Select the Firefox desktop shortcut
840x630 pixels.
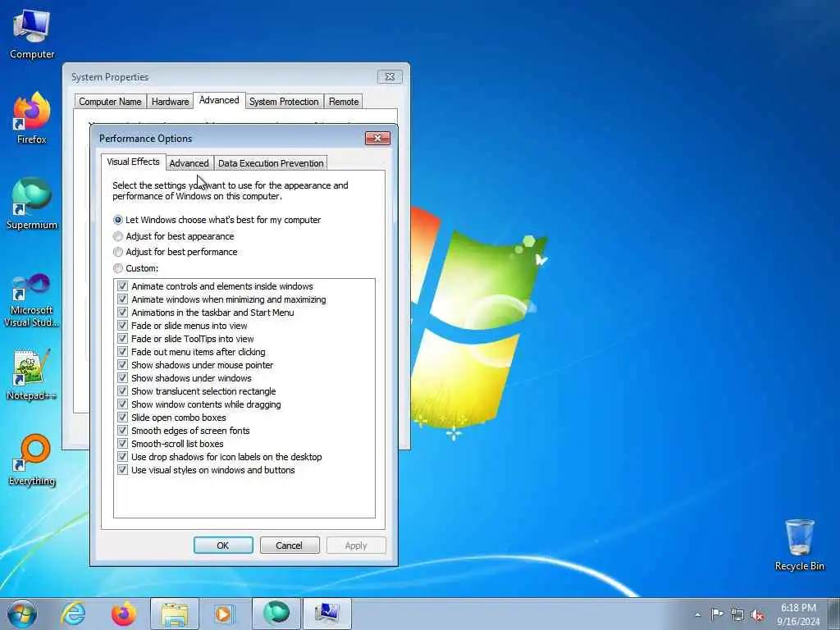tap(32, 118)
